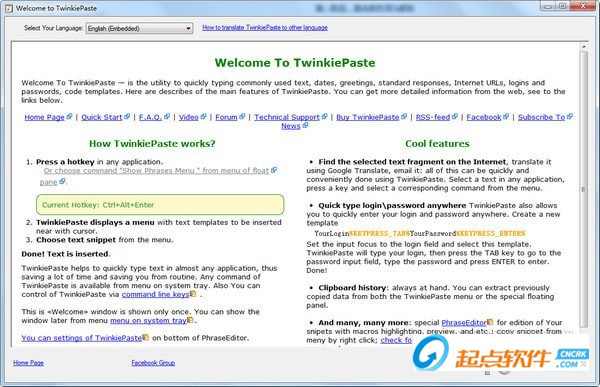Image resolution: width=600 pixels, height=387 pixels.
Task: Open the language selection dropdown
Action: click(139, 28)
